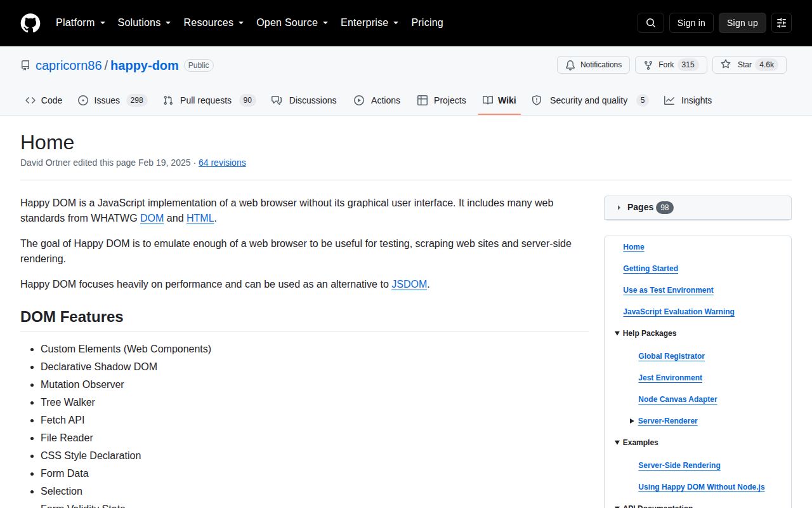
Task: Click the Projects table icon
Action: 422,100
